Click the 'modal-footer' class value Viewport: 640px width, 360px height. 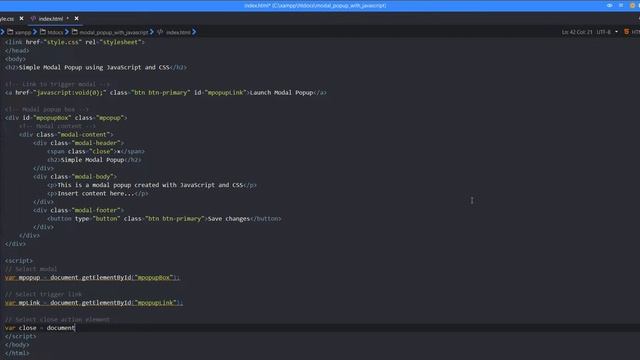point(96,210)
